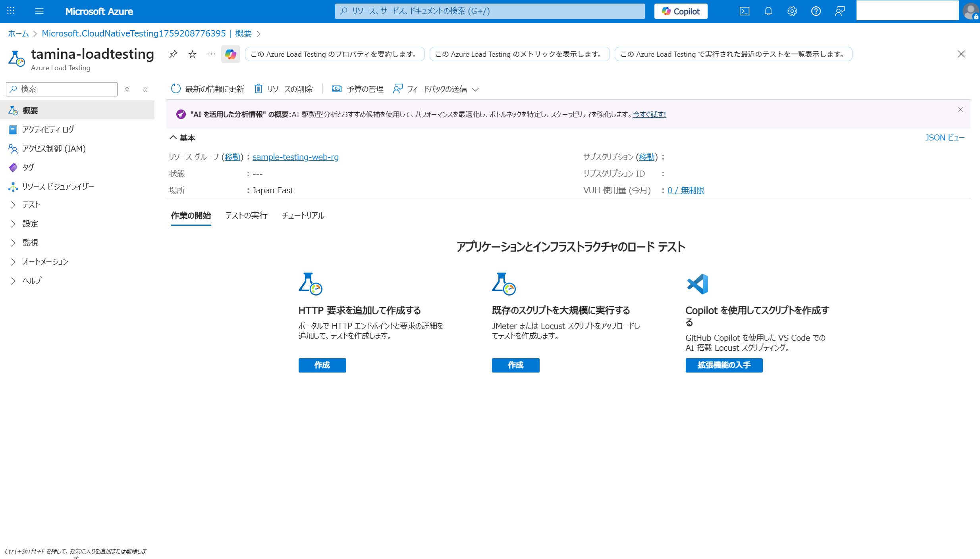This screenshot has width=980, height=559.
Task: Open the notifications bell
Action: pos(768,11)
